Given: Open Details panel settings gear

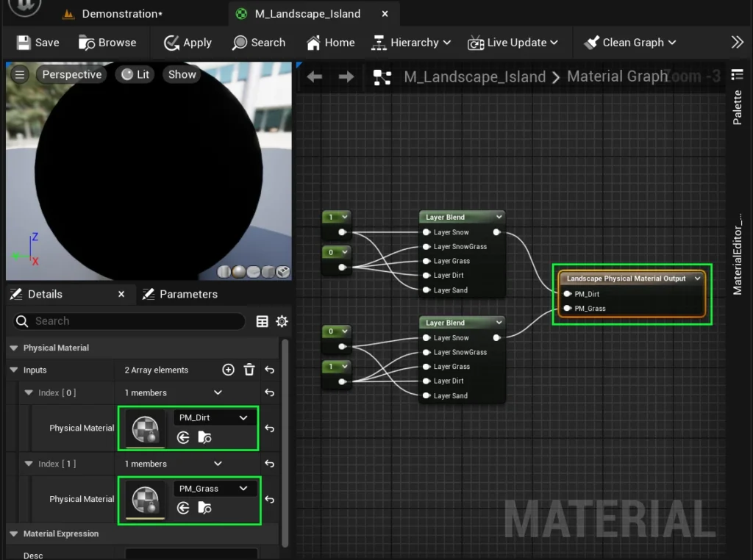Looking at the screenshot, I should click(x=282, y=321).
